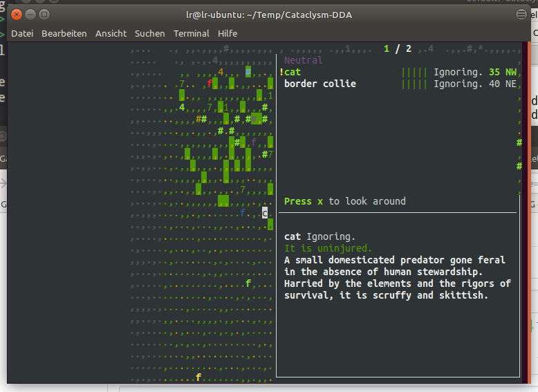
Task: Open the Datei menu
Action: (22, 34)
